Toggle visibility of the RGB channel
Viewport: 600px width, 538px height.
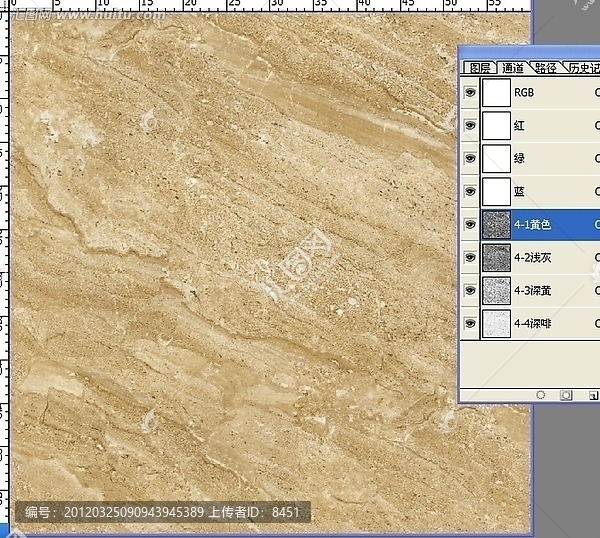point(470,93)
